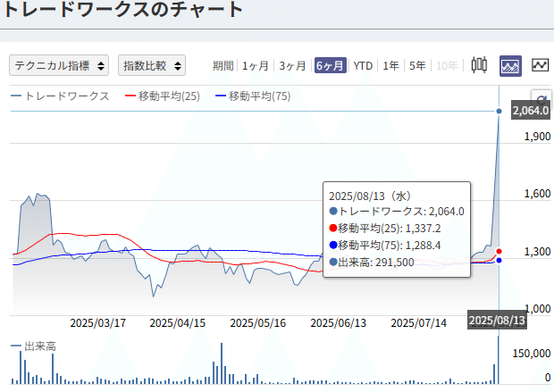Click the chart reset refresh icon

coord(542,100)
